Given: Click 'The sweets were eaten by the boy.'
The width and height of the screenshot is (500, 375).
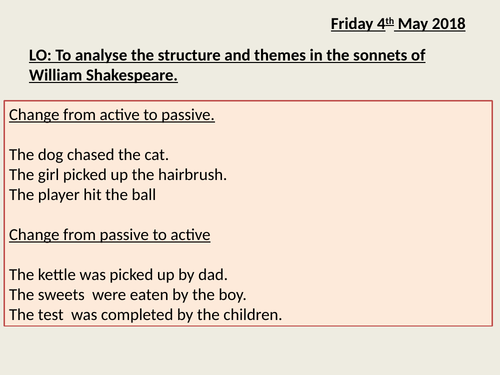Looking at the screenshot, I should [127, 295].
